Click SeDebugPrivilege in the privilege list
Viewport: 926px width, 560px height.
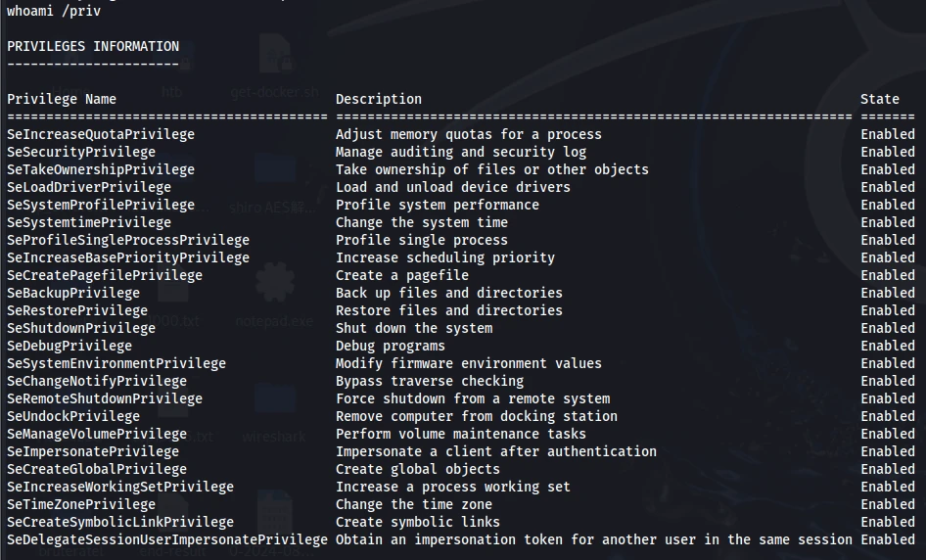(69, 347)
